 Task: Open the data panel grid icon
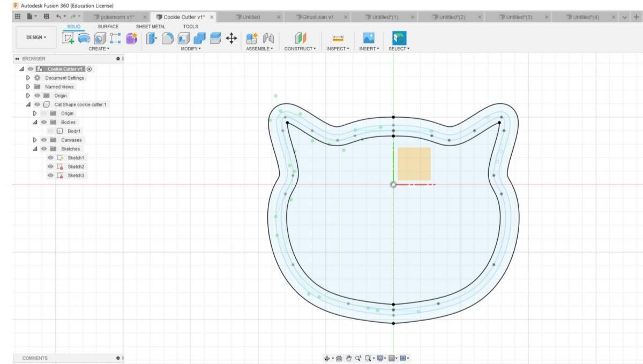18,17
